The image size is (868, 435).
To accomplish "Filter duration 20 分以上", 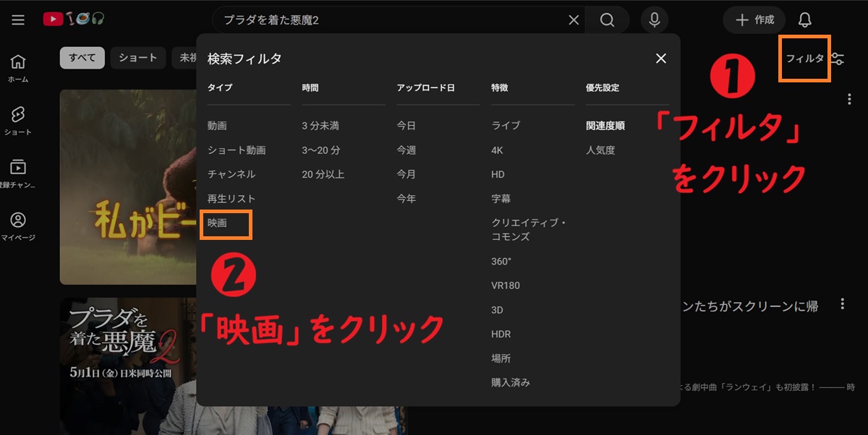I will pos(323,174).
